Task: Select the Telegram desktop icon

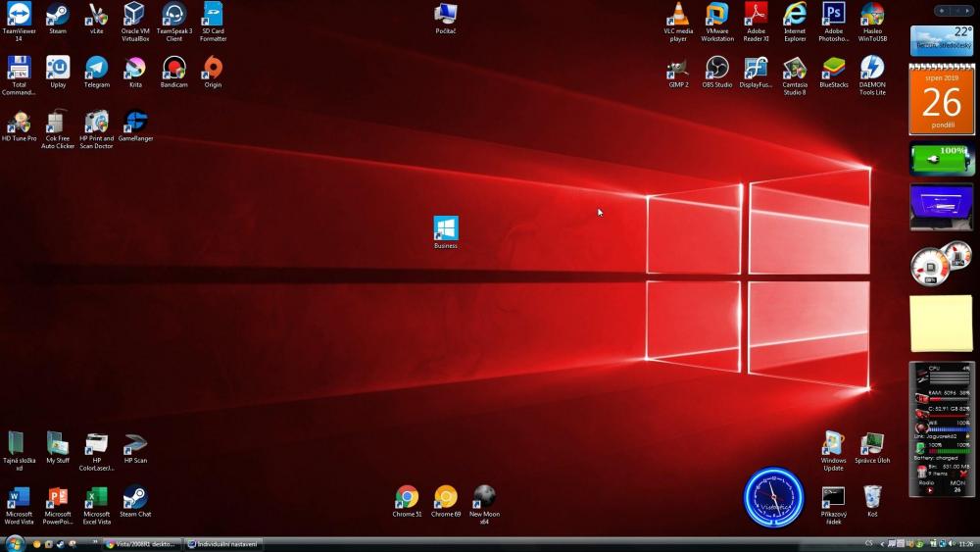Action: pos(97,68)
